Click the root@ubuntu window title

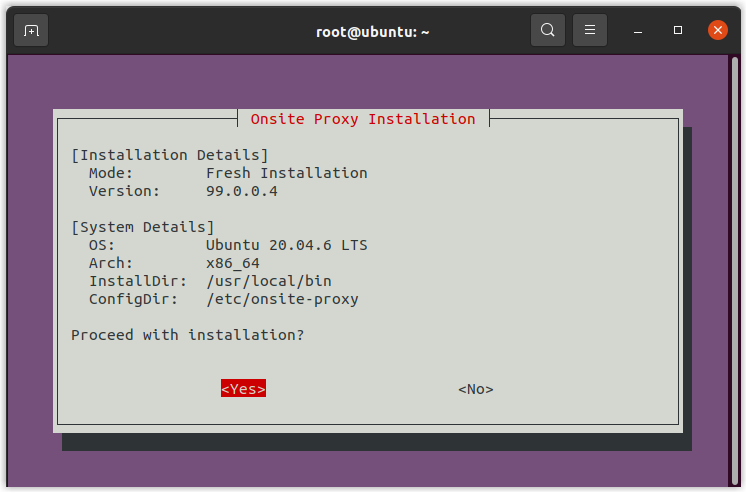372,31
